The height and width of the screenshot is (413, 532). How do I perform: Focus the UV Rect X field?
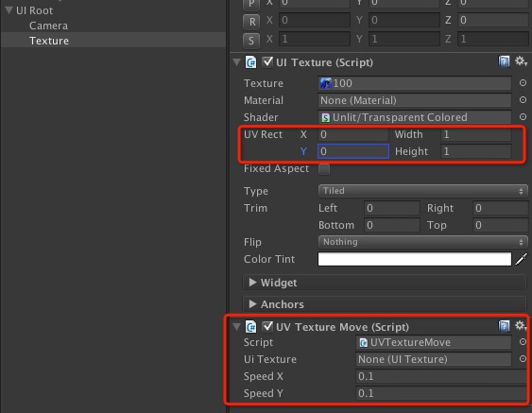point(352,134)
